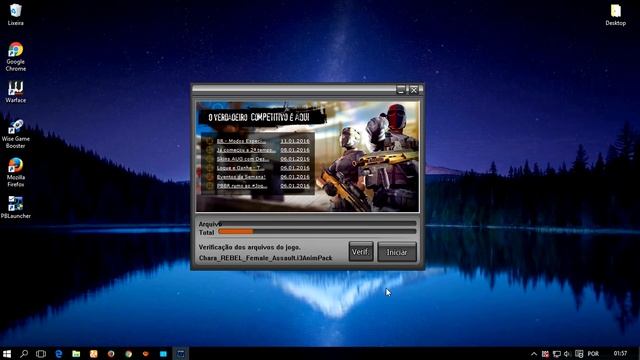Select the Wise Game Booster shortcut
The height and width of the screenshot is (360, 640).
pyautogui.click(x=16, y=133)
